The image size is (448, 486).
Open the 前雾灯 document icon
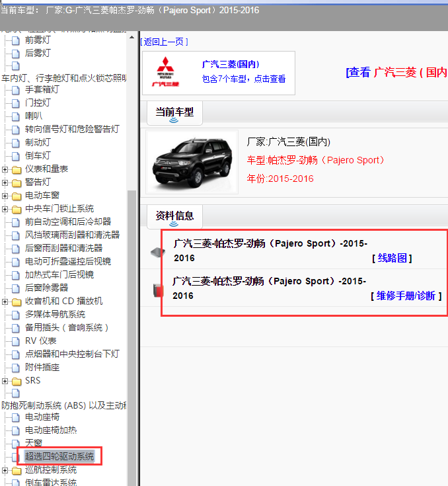pyautogui.click(x=16, y=40)
